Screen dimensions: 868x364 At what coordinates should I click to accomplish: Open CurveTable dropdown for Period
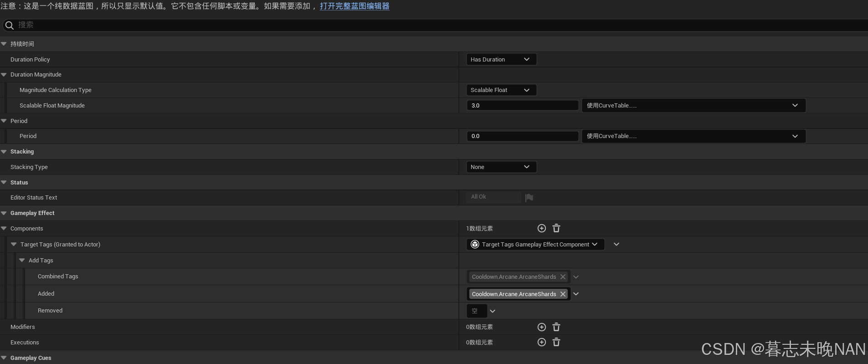[x=693, y=136]
